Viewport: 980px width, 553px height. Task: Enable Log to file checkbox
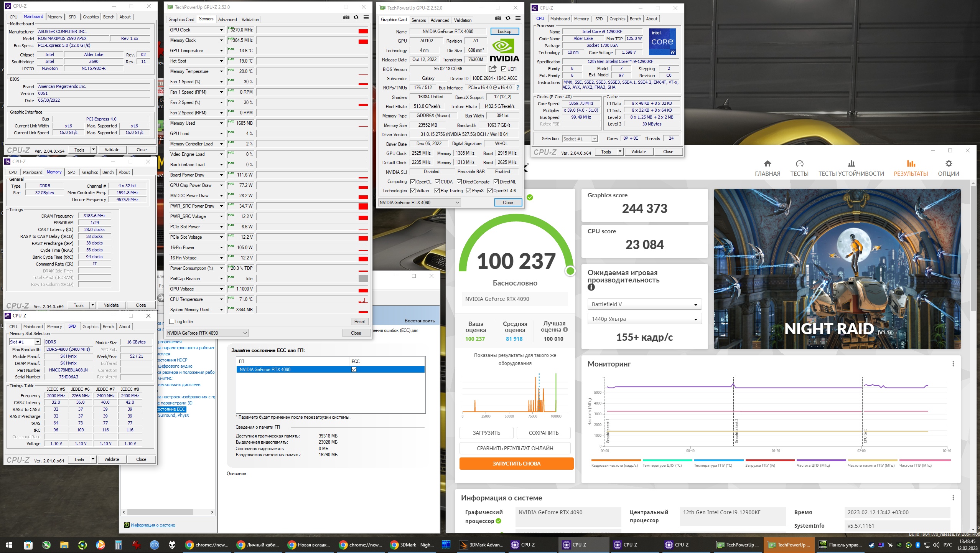(x=172, y=322)
